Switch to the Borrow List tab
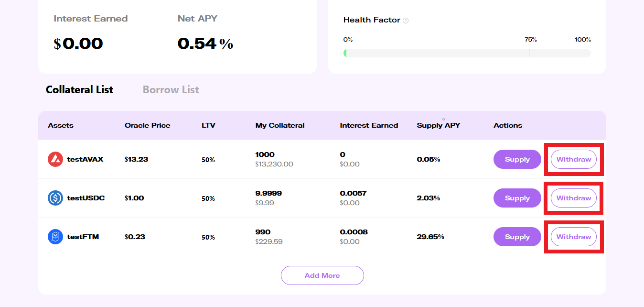Screen dimensions: 644x307 tap(171, 90)
